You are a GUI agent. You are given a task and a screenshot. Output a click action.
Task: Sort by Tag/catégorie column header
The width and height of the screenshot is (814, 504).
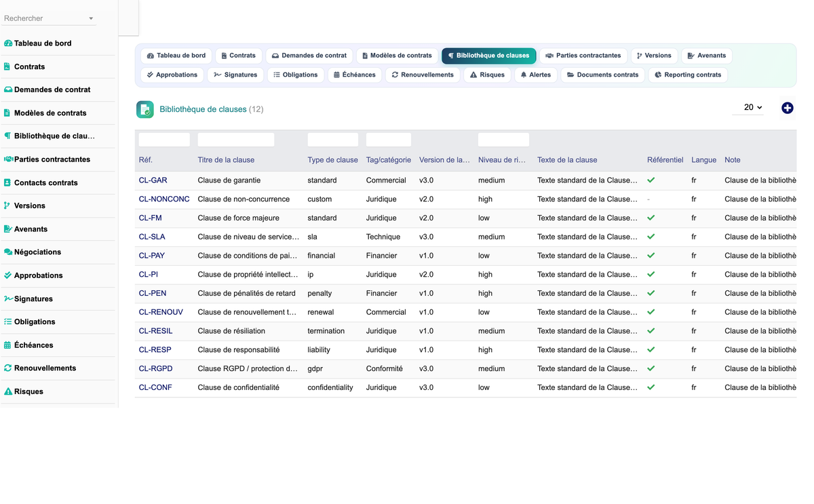[389, 160]
